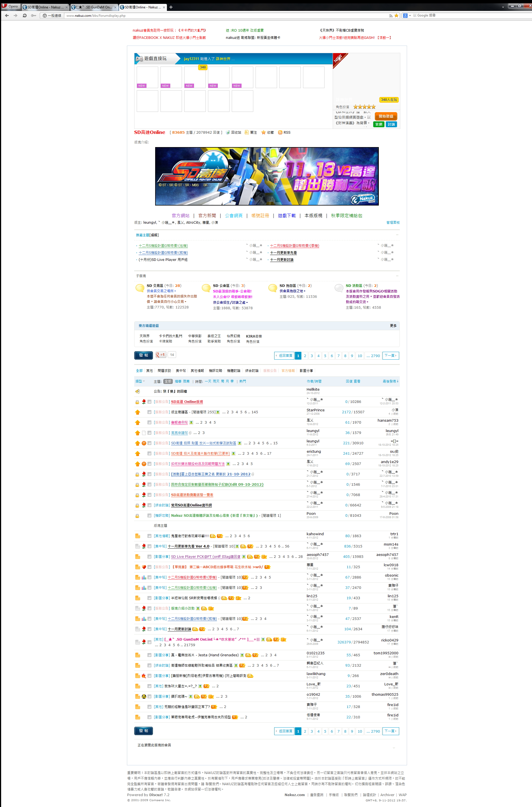Screen dimensions: 532x807
Task: Click the orange up-arrow on 版主商議區 row
Action: pyautogui.click(x=138, y=412)
